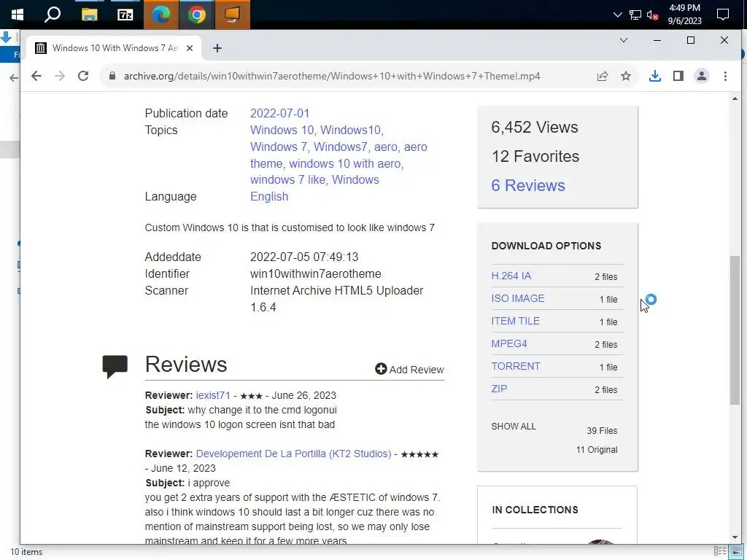Click scrollbar down arrow
The height and width of the screenshot is (560, 747).
pyautogui.click(x=735, y=537)
